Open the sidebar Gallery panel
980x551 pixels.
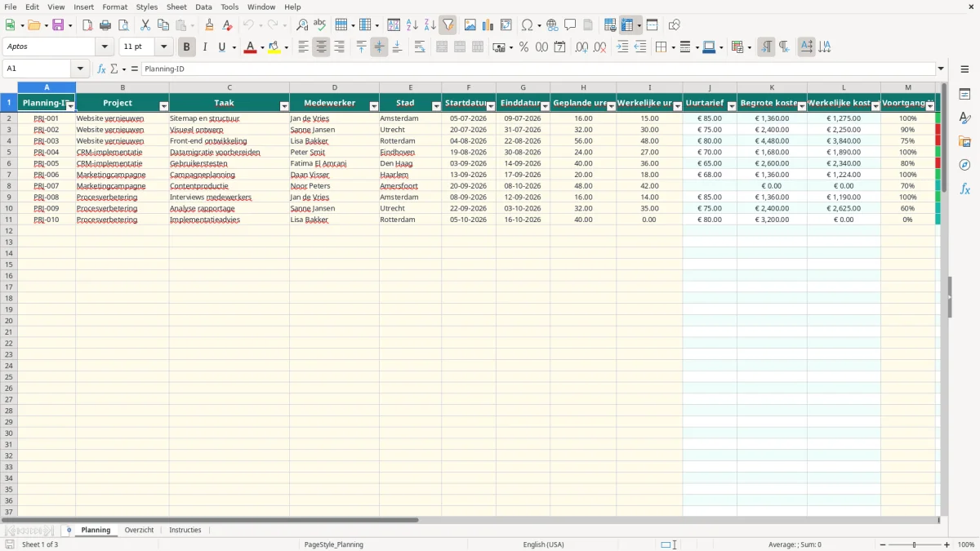click(964, 142)
